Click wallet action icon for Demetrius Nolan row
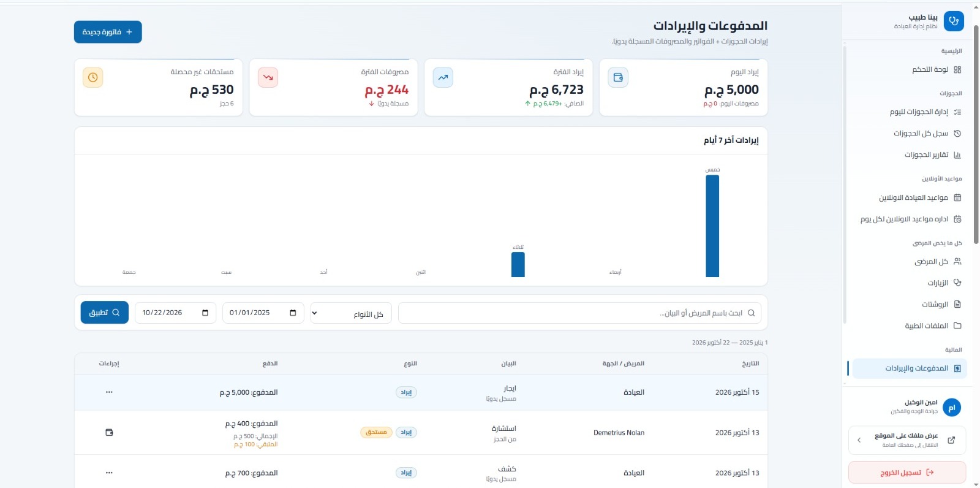Image resolution: width=980 pixels, height=488 pixels. coord(109,433)
